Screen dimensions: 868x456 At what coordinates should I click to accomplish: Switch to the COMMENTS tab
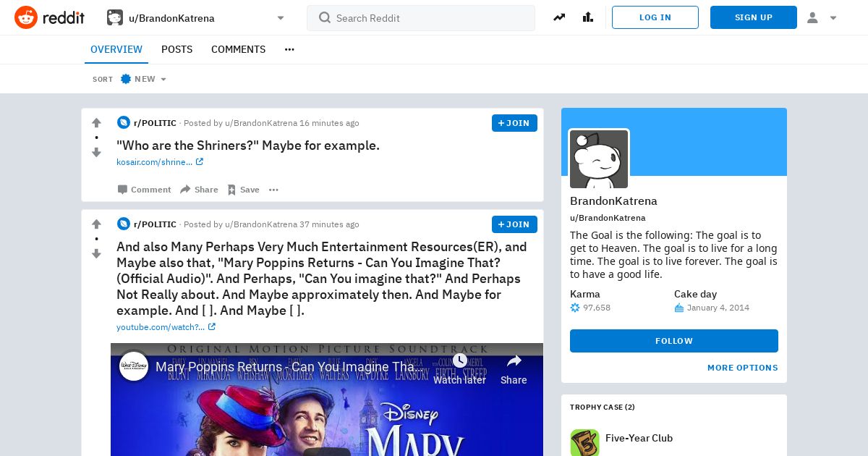coord(238,49)
